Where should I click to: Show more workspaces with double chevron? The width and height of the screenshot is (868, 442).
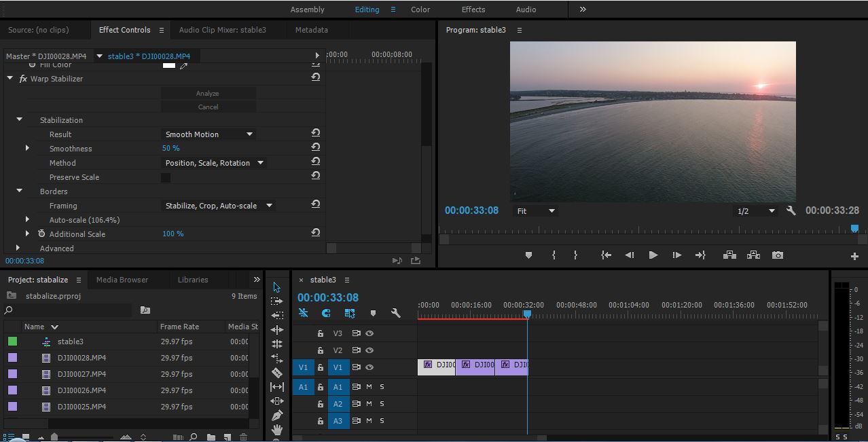[583, 10]
